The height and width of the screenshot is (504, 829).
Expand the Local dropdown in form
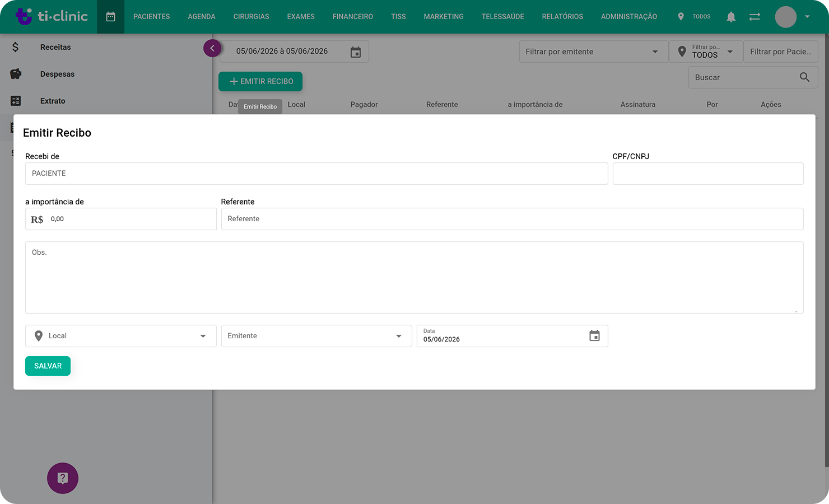pos(121,336)
